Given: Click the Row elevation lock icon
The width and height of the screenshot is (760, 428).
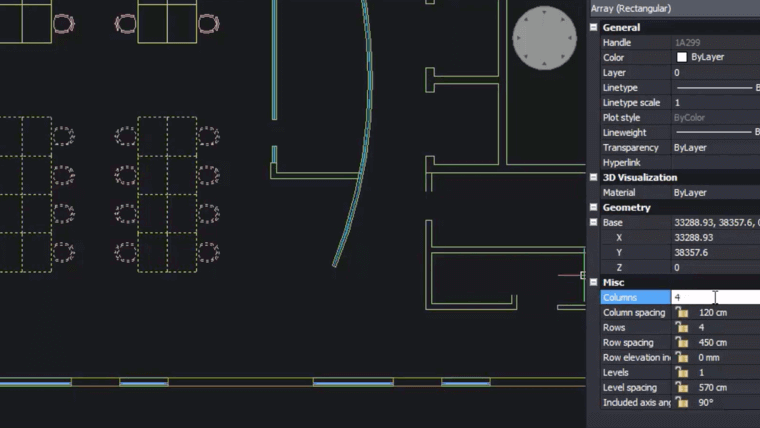Looking at the screenshot, I should pyautogui.click(x=683, y=358).
